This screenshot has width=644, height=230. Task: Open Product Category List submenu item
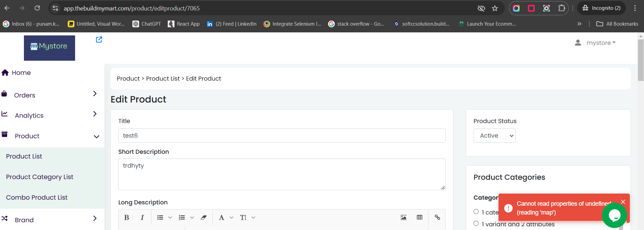point(40,177)
